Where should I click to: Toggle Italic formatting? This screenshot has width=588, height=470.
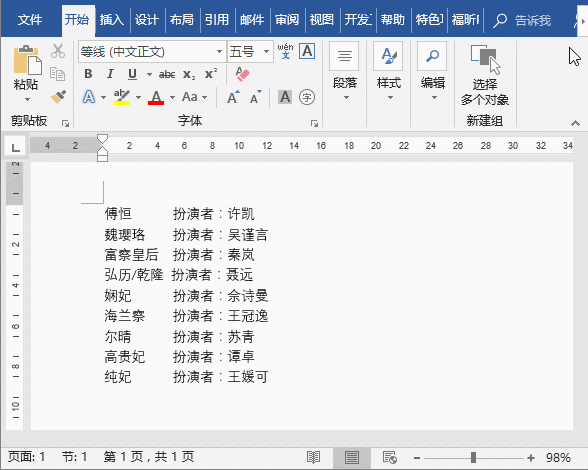(110, 74)
